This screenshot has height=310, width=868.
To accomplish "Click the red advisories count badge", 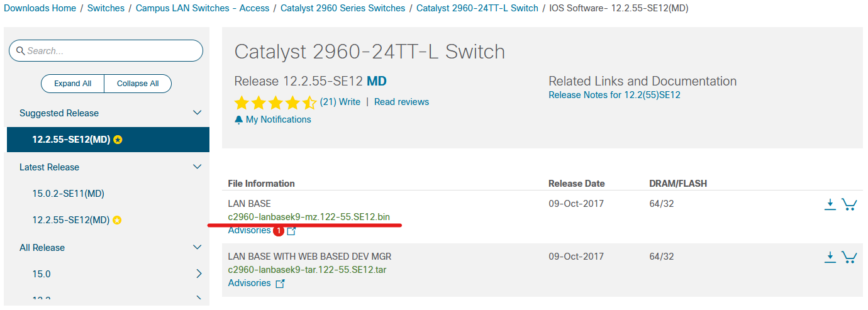I will coord(279,231).
